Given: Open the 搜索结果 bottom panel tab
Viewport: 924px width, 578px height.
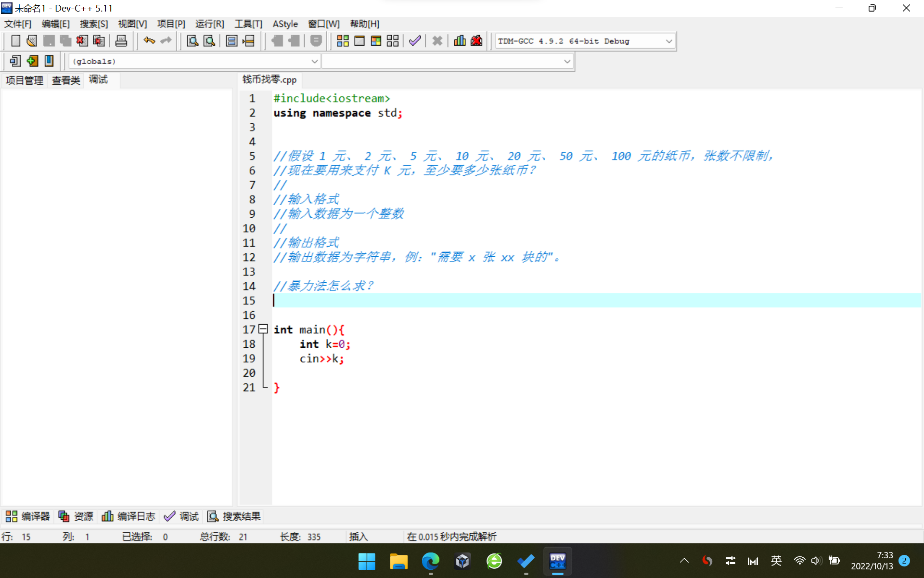Looking at the screenshot, I should click(234, 516).
